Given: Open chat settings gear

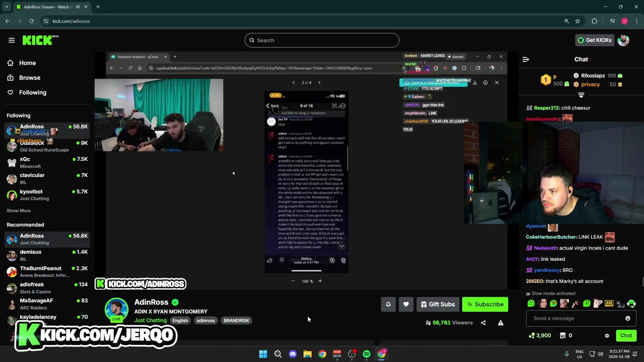Looking at the screenshot, I should [607, 335].
